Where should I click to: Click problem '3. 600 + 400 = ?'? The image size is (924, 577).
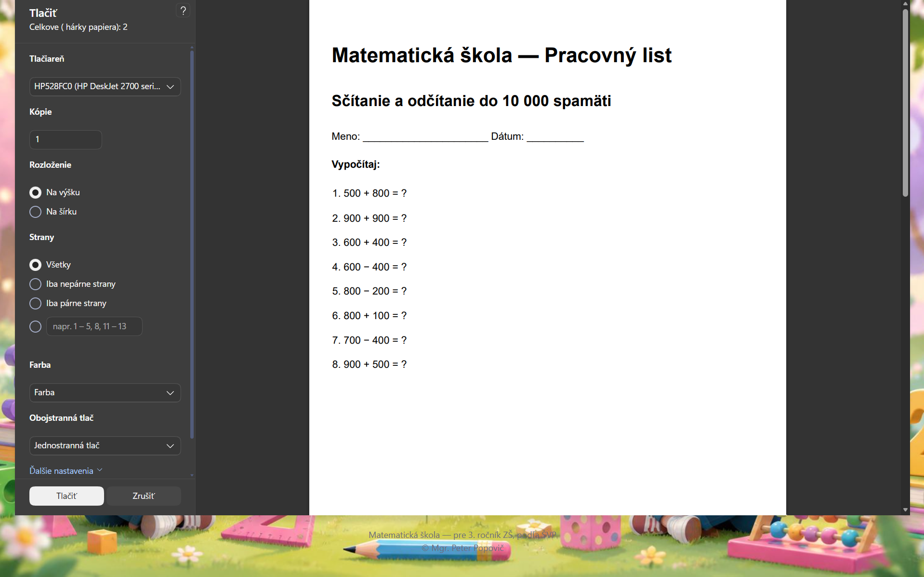[370, 242]
